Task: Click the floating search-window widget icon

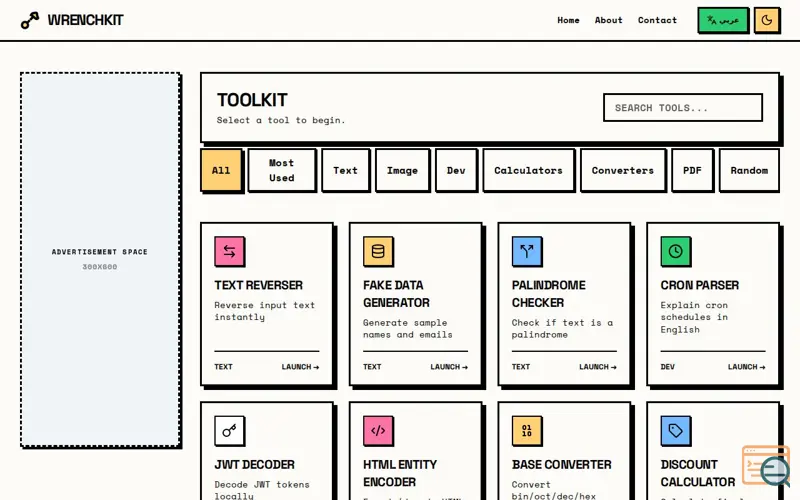Action: pos(766,465)
